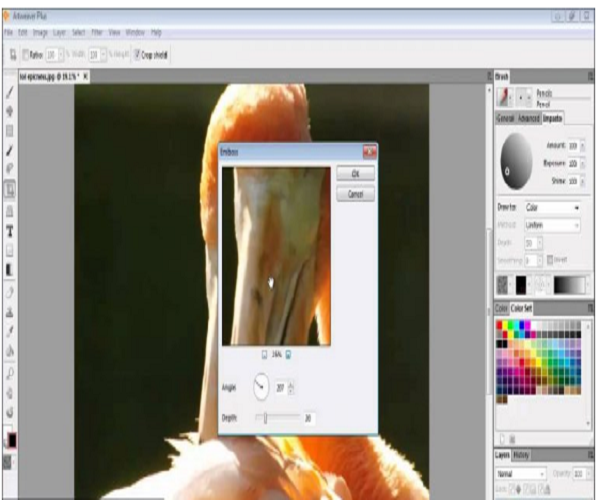This screenshot has width=600, height=500.
Task: Click the Angle dial in Emboss
Action: pyautogui.click(x=261, y=387)
